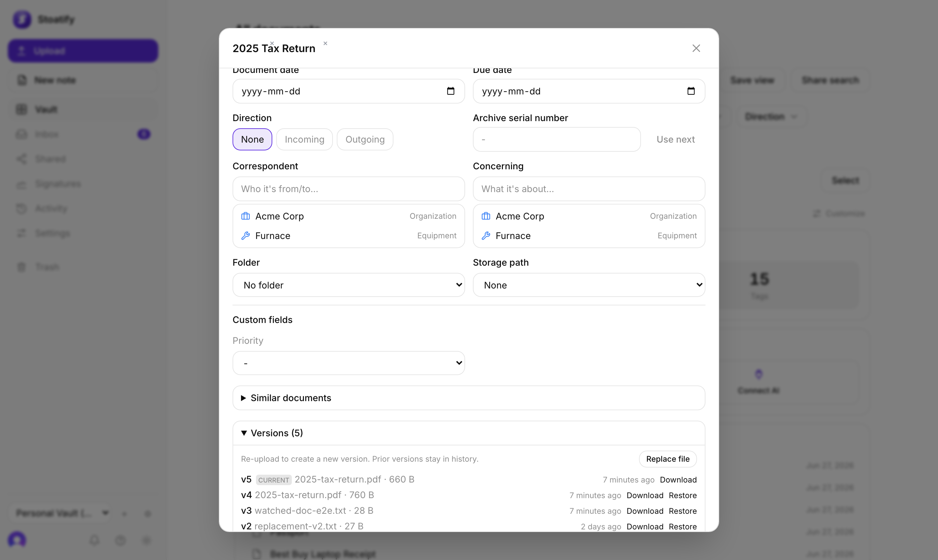The width and height of the screenshot is (938, 560).
Task: Download version v3 watched-doc-e2e.txt
Action: pos(645,511)
